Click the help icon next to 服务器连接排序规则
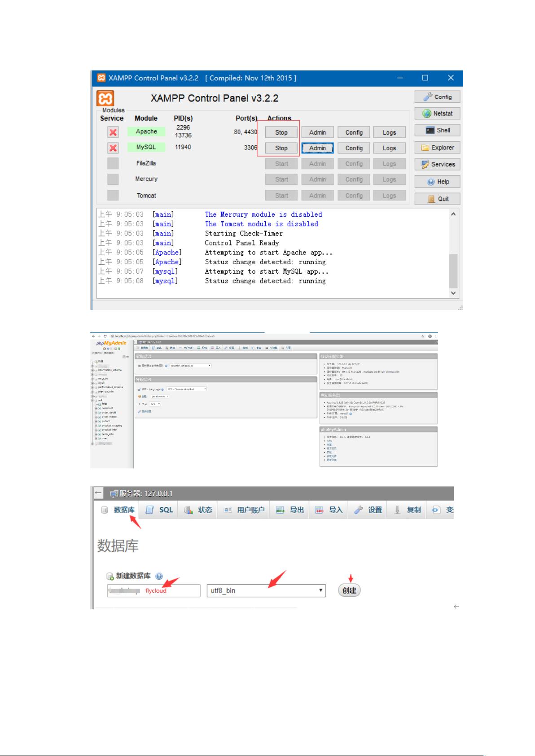Image resolution: width=535 pixels, height=756 pixels. click(167, 366)
